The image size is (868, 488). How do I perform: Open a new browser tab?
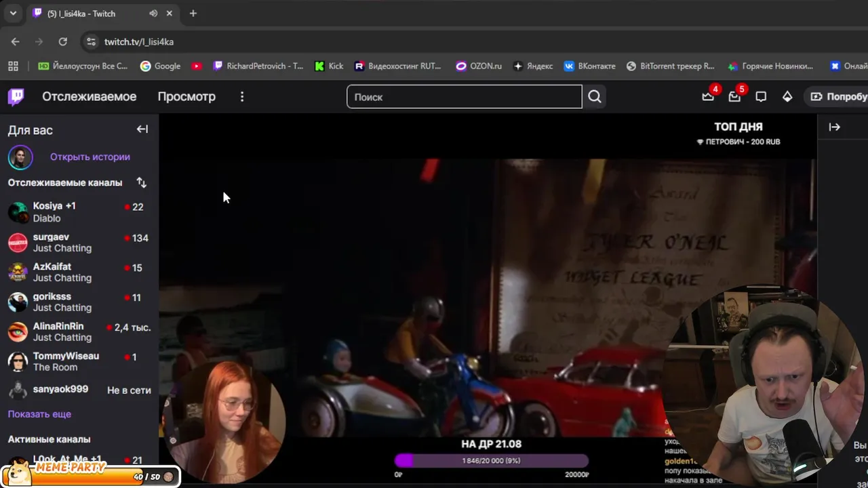[193, 14]
